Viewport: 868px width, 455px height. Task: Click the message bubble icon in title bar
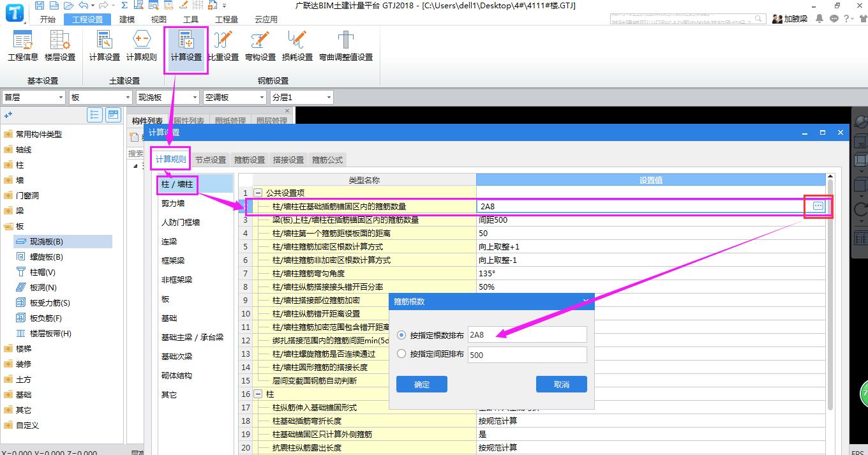pos(834,19)
